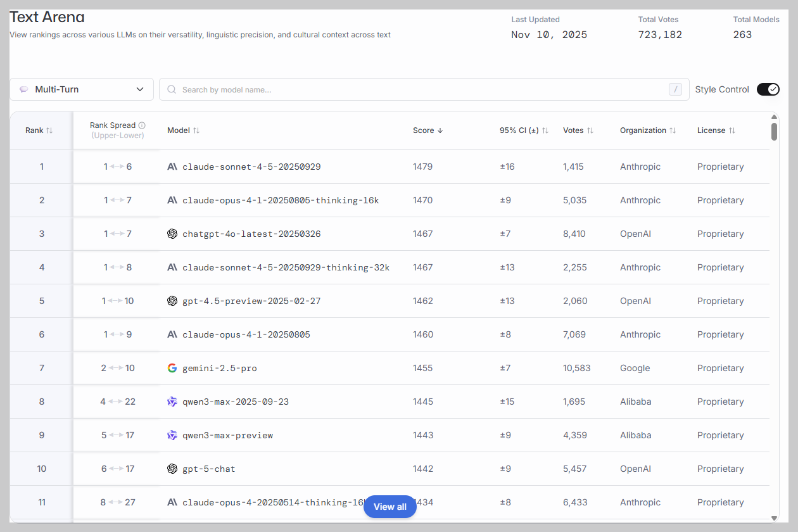Click the Qwen icon beside qwen3-max-2025-09-23

pos(172,402)
